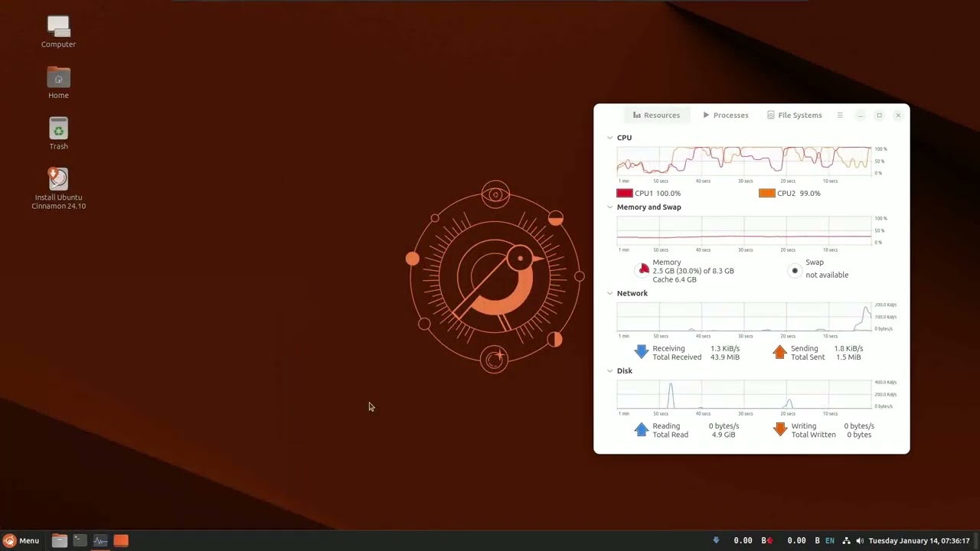Click Total Read value '4.9 GiB'
Image resolution: width=980 pixels, height=551 pixels.
pyautogui.click(x=723, y=435)
